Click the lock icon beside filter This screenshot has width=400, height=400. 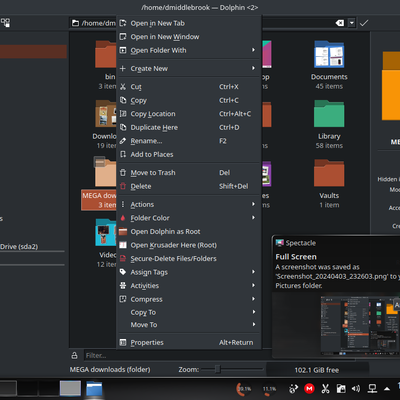click(x=74, y=355)
